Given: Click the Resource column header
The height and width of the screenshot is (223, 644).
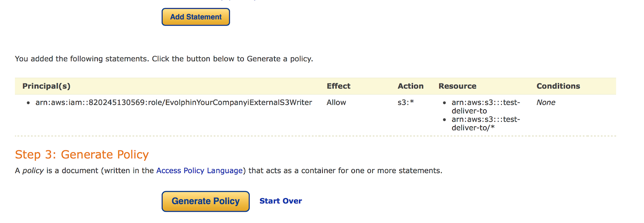Looking at the screenshot, I should click(457, 86).
